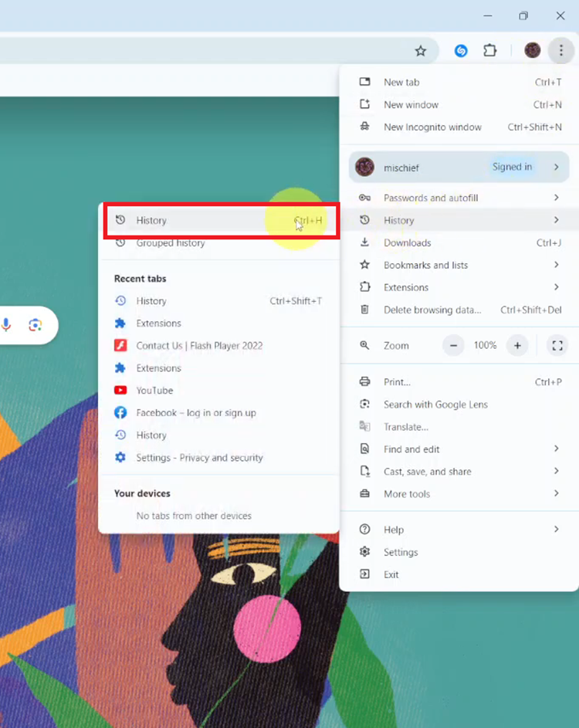Select Search with Google Lens
Screen dimensions: 579x728
[x=459, y=404]
